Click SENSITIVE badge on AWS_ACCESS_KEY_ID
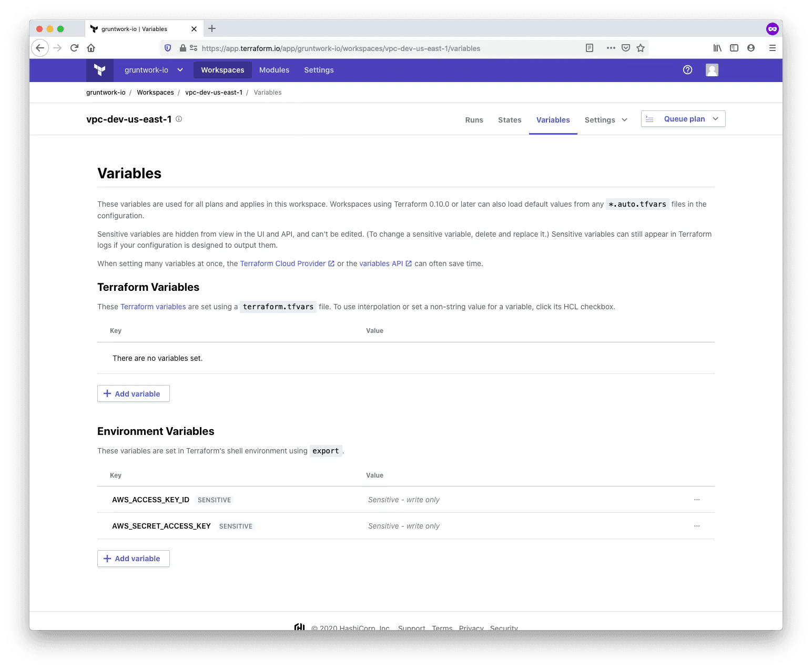The image size is (812, 669). (214, 500)
